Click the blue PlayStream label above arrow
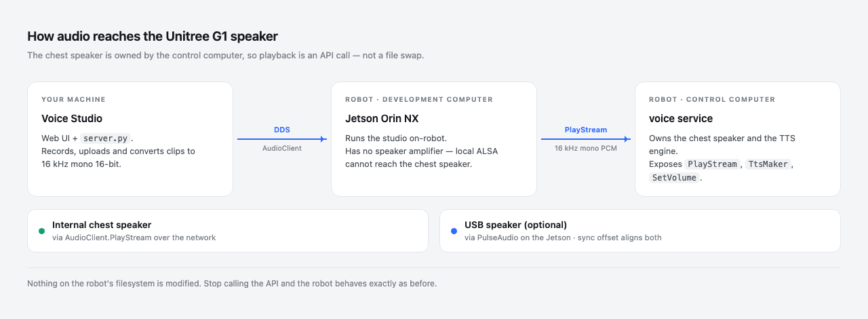 coord(586,130)
